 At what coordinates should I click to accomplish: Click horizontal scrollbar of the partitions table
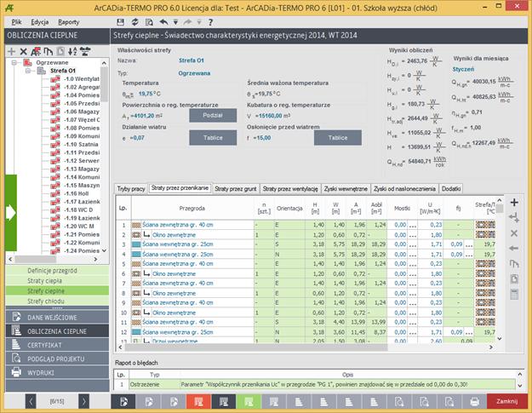pos(256,347)
